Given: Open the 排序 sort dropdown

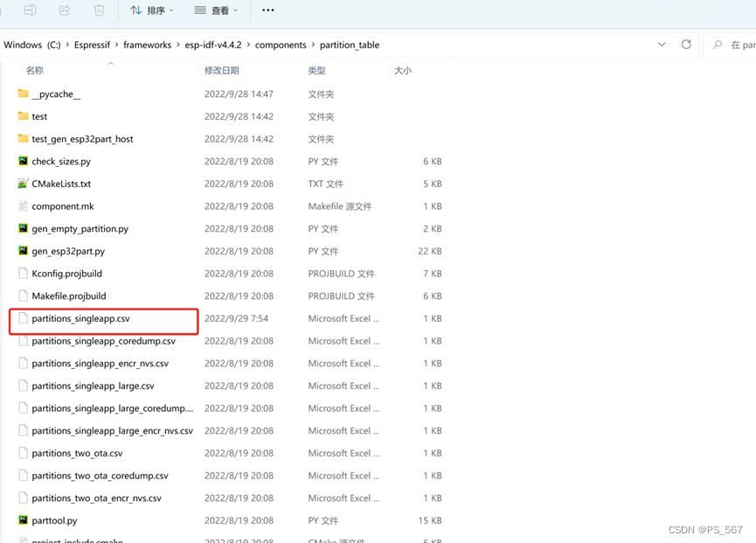Looking at the screenshot, I should [155, 10].
